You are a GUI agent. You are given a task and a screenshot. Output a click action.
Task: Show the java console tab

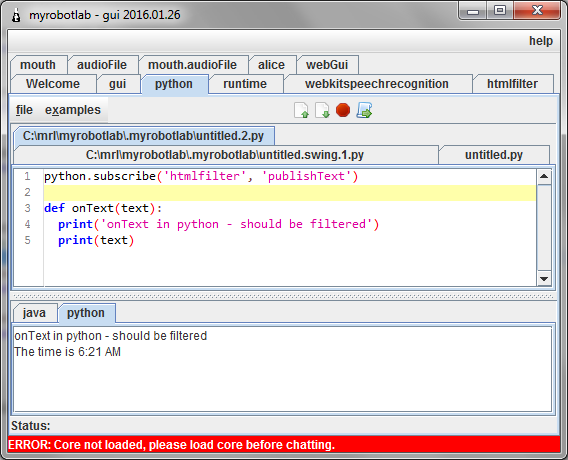34,313
